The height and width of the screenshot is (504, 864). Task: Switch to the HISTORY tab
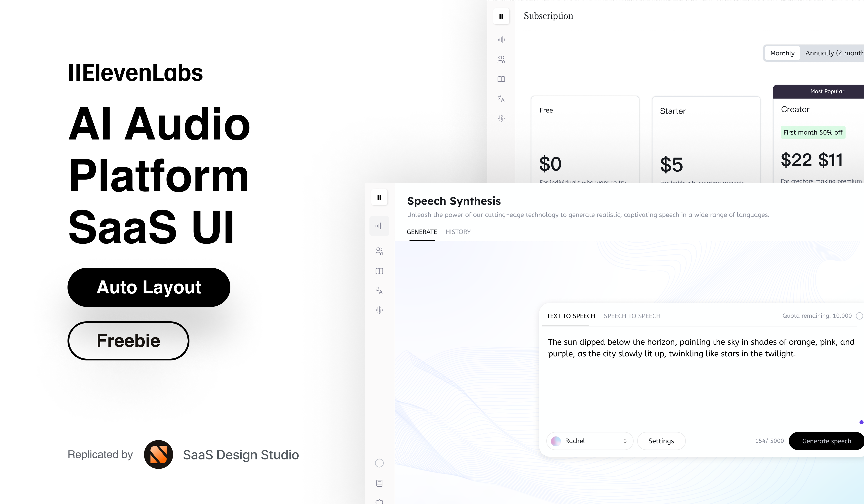[x=458, y=232]
